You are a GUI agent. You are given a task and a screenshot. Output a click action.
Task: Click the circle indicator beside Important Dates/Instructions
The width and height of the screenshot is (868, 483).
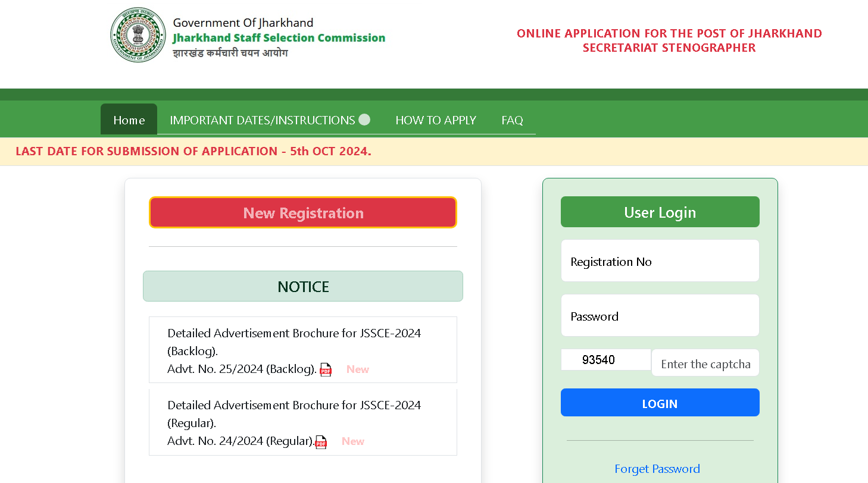[364, 120]
